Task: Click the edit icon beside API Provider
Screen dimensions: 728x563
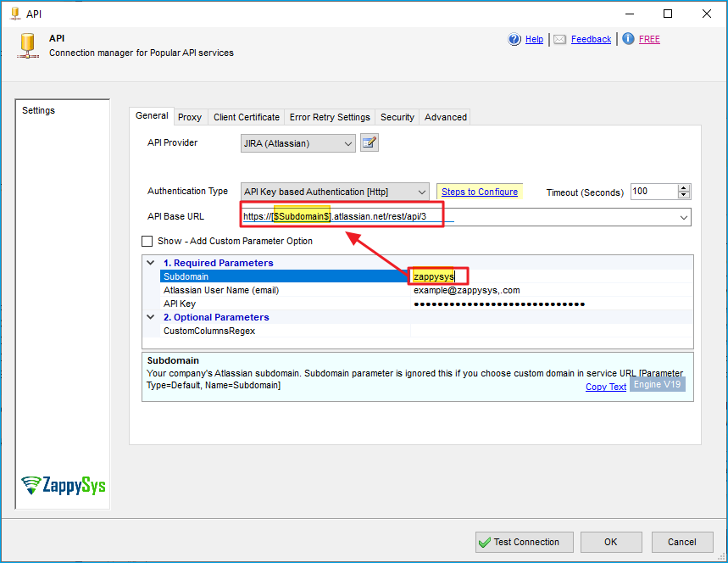Action: [369, 143]
